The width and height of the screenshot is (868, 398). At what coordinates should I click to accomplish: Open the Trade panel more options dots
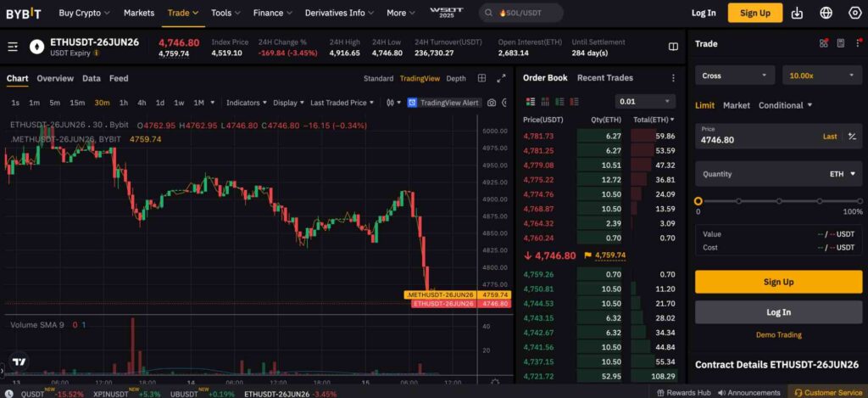coord(858,43)
